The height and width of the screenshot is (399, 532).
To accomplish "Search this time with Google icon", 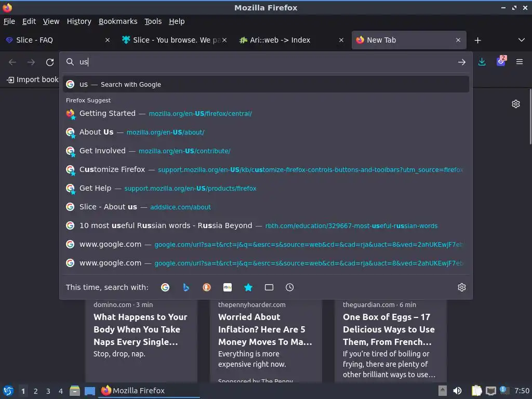I will tap(165, 287).
